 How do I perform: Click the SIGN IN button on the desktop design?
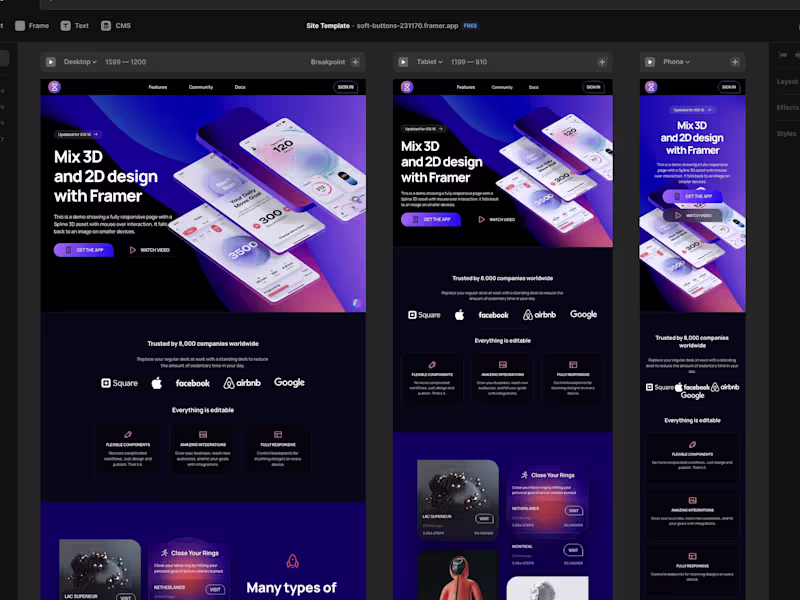pos(345,87)
